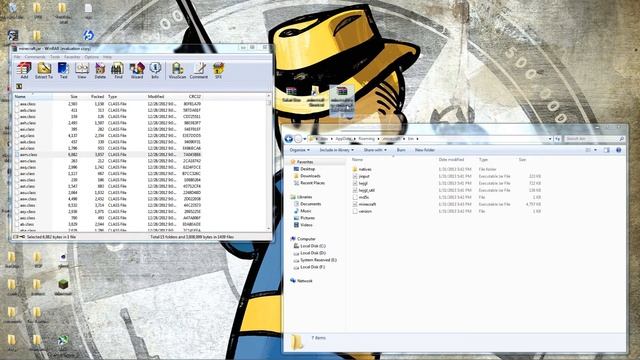Viewport: 640px width, 360px height.
Task: Click the Test archive icon in WinRAR
Action: [63, 70]
